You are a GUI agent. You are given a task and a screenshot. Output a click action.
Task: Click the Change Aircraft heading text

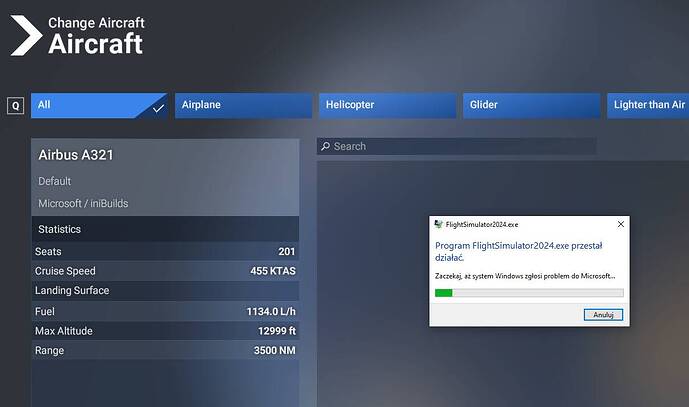(x=96, y=22)
